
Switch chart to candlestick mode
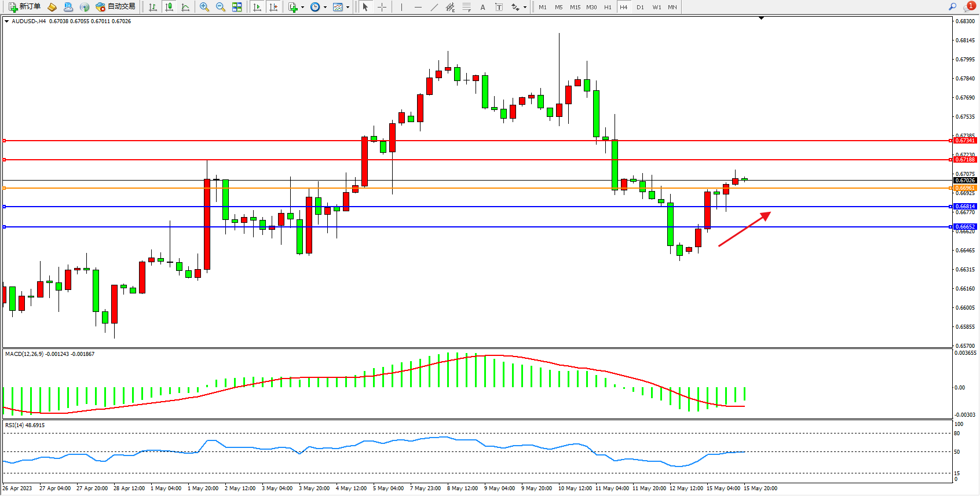click(169, 7)
